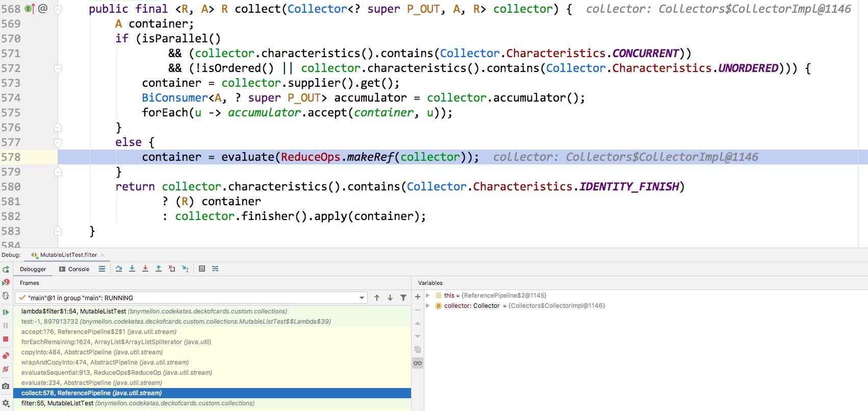The height and width of the screenshot is (411, 868).
Task: Click the Step Out icon
Action: [159, 269]
